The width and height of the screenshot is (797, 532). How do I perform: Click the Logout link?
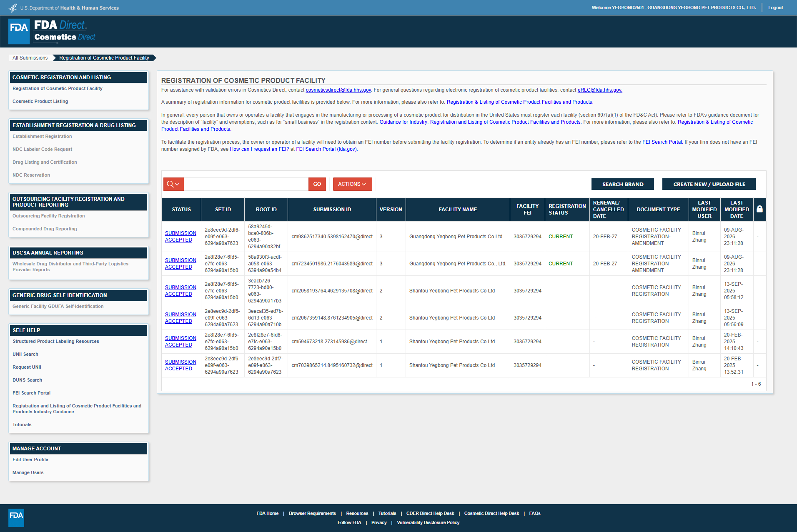pos(776,7)
